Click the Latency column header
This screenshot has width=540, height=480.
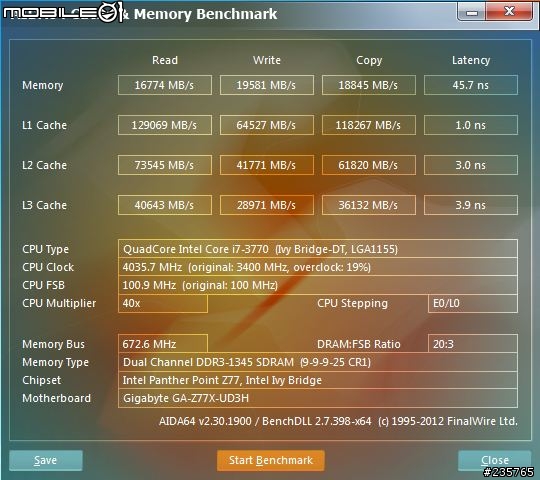471,61
